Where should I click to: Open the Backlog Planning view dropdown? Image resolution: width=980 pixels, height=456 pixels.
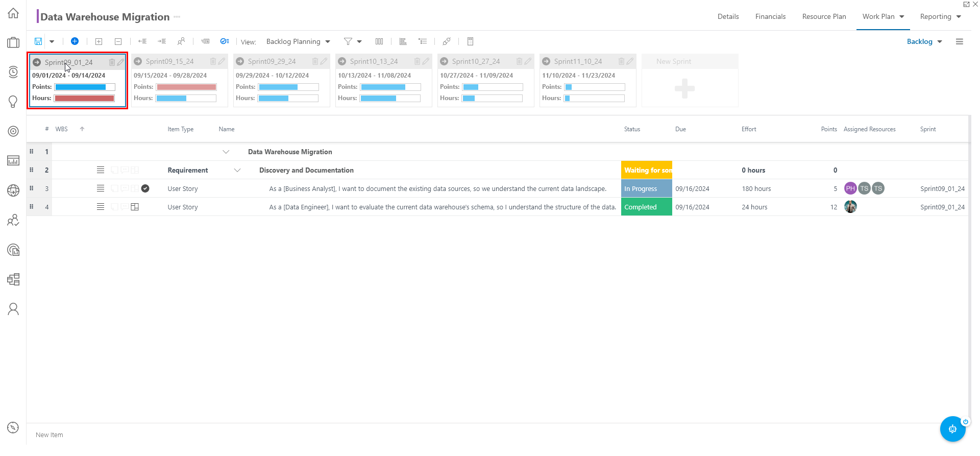point(298,42)
